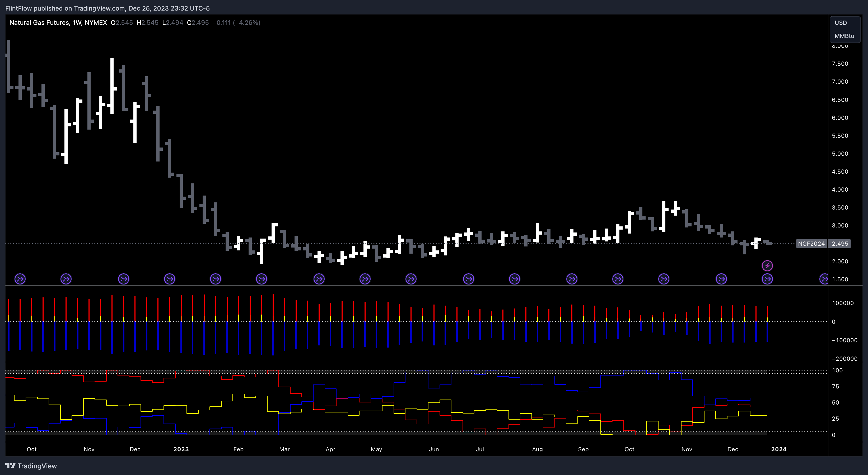Click the 8.000 level on price scale
Viewport: 868px width, 475px height.
click(x=840, y=46)
